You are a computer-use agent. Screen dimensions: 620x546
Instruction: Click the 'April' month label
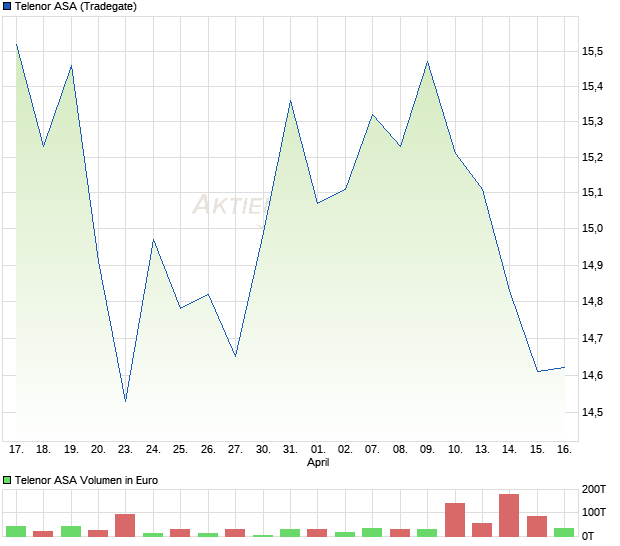pos(318,462)
